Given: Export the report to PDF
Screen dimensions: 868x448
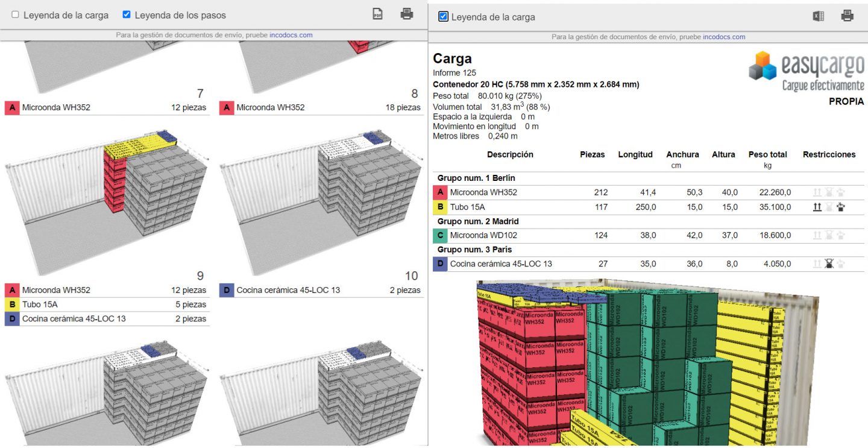Looking at the screenshot, I should coord(377,14).
